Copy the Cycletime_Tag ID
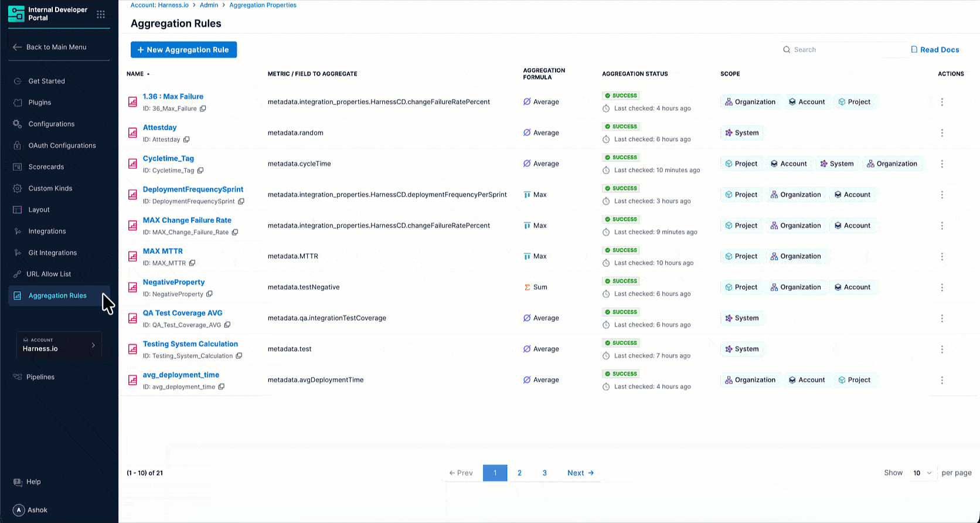Image resolution: width=980 pixels, height=523 pixels. pos(200,171)
